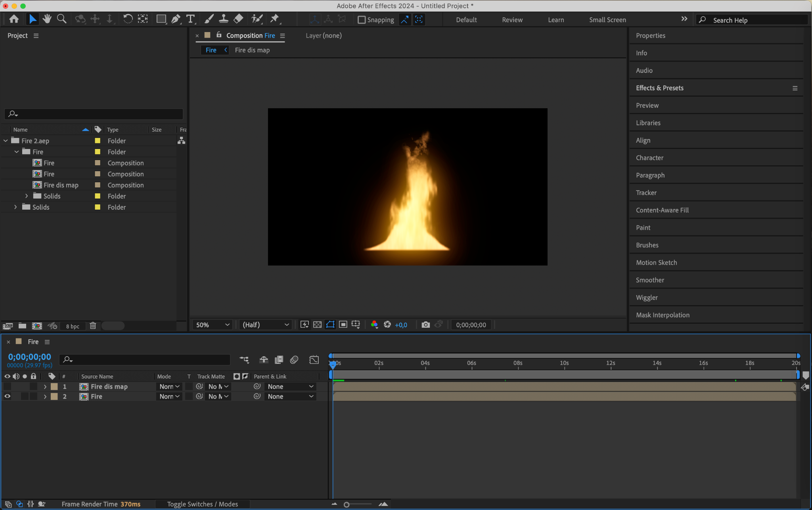Click the timeline zoom slider handle
Viewport: 812px width, 510px height.
(347, 504)
